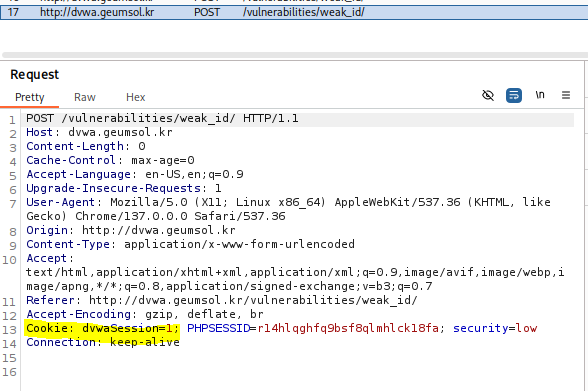
Task: Click the gzip, deflate, br value
Action: point(204,314)
